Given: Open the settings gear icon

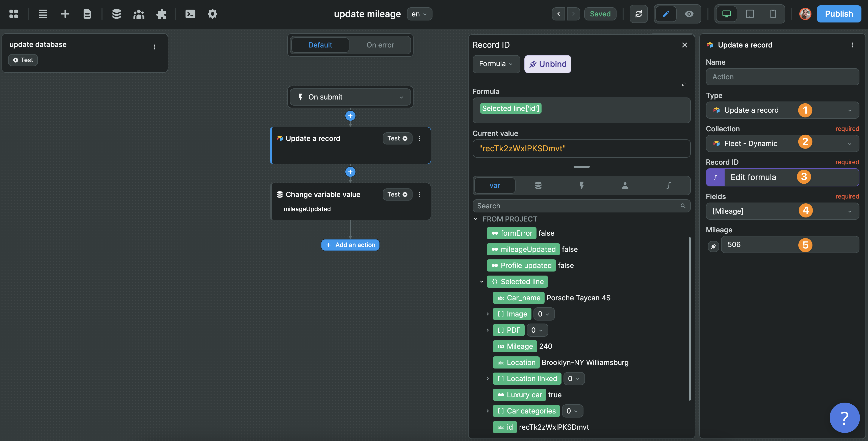Looking at the screenshot, I should (x=212, y=14).
